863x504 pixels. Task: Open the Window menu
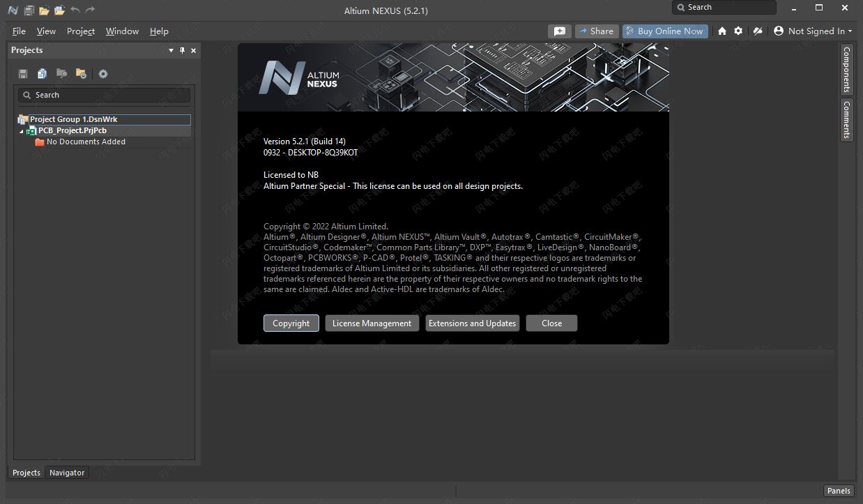pos(122,31)
